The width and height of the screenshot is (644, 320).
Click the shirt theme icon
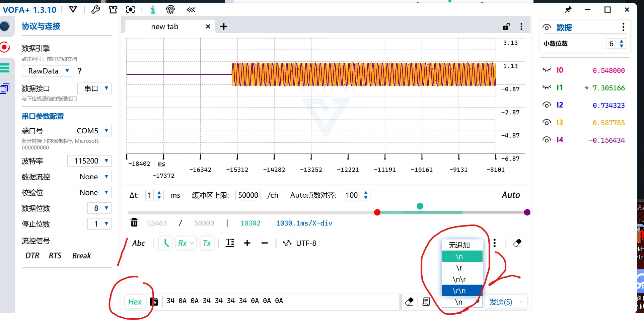pos(113,10)
